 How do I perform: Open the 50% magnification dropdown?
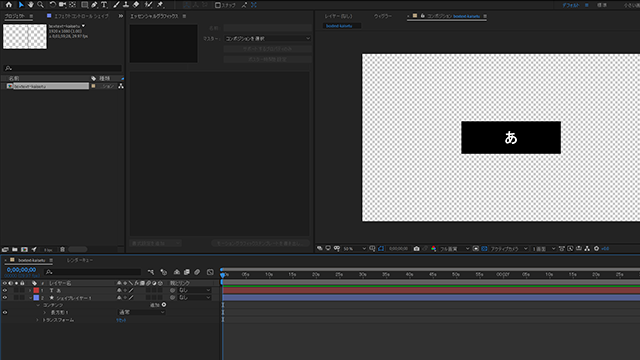point(354,249)
